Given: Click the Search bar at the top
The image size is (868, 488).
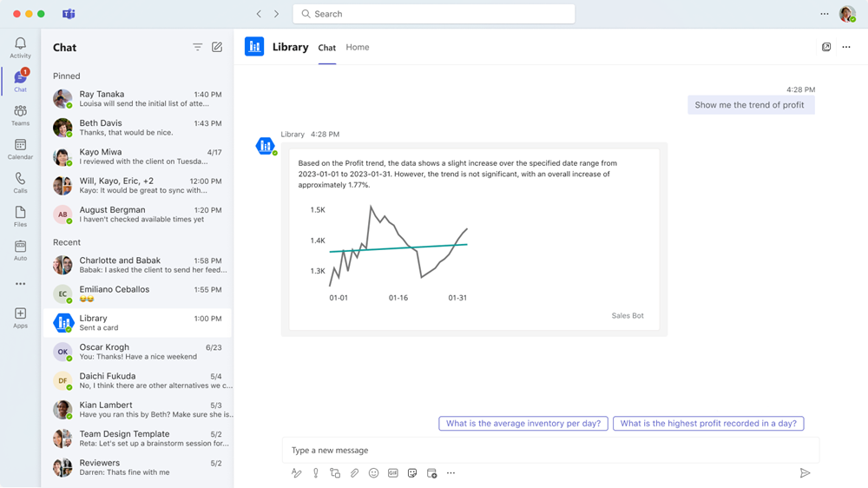Looking at the screenshot, I should (x=434, y=14).
